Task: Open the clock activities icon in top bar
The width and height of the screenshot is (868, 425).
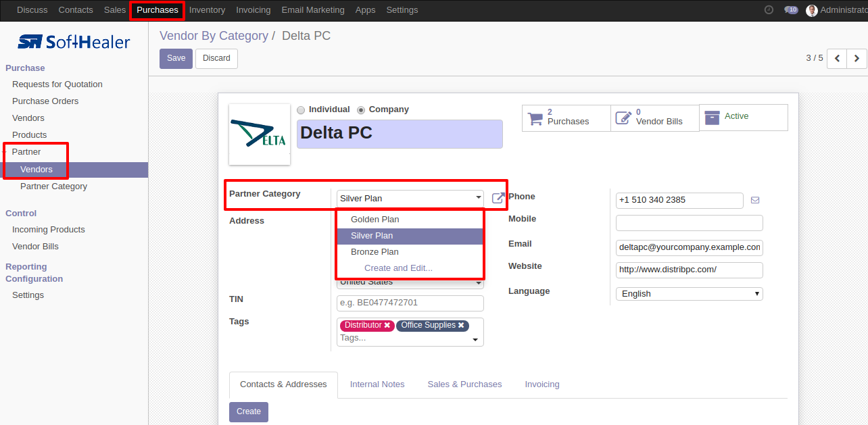Action: coord(769,10)
